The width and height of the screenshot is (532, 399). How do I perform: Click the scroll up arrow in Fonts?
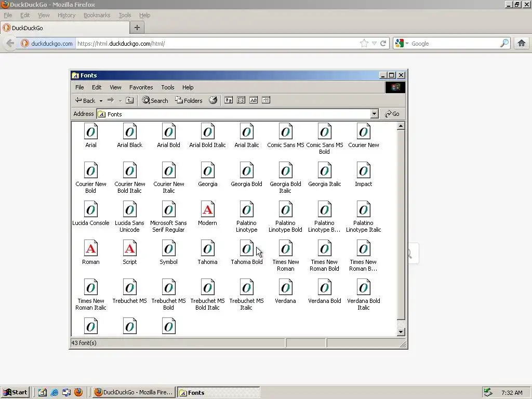(401, 126)
